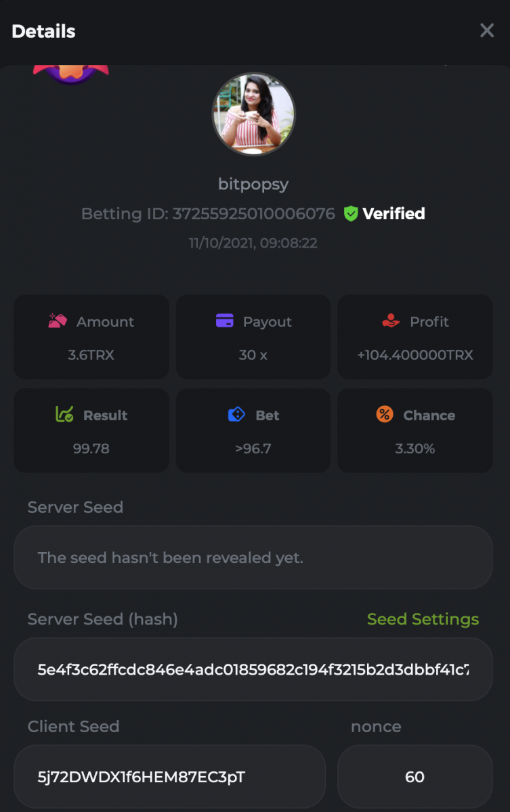This screenshot has height=812, width=510.
Task: Click the bitpopsy profile picture
Action: [x=254, y=114]
